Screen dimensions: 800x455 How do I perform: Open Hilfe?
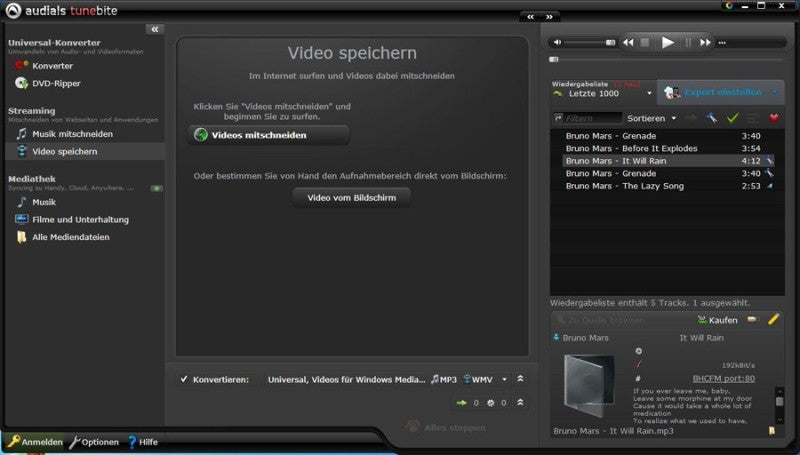point(142,442)
